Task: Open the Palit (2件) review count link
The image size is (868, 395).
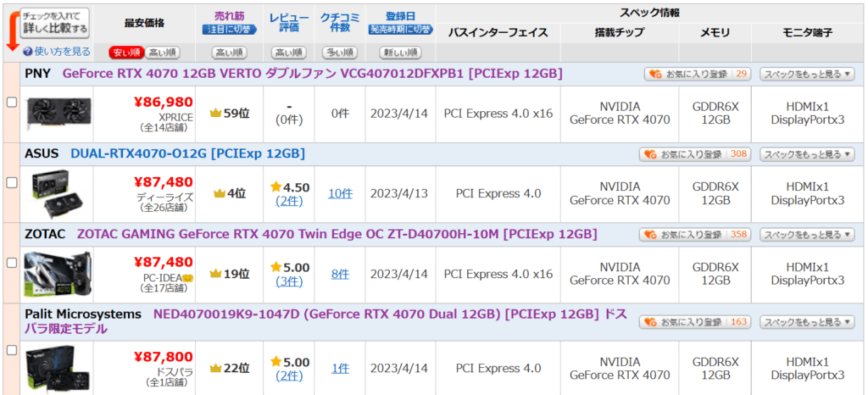Action: click(x=289, y=376)
